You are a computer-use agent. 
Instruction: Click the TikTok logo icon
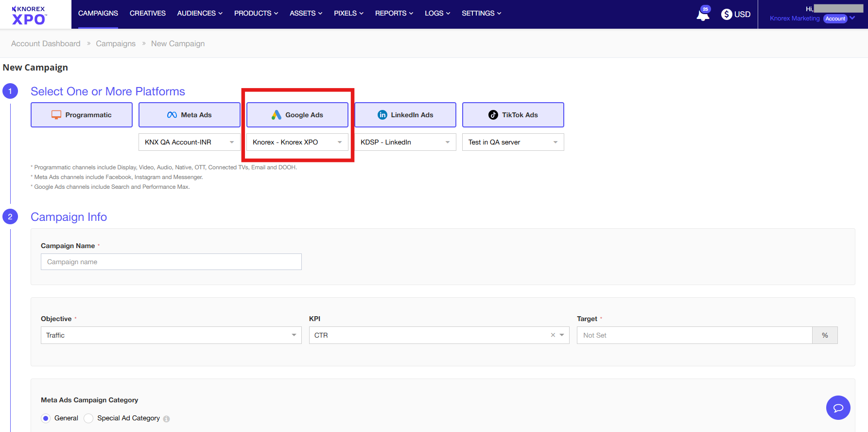(x=493, y=115)
